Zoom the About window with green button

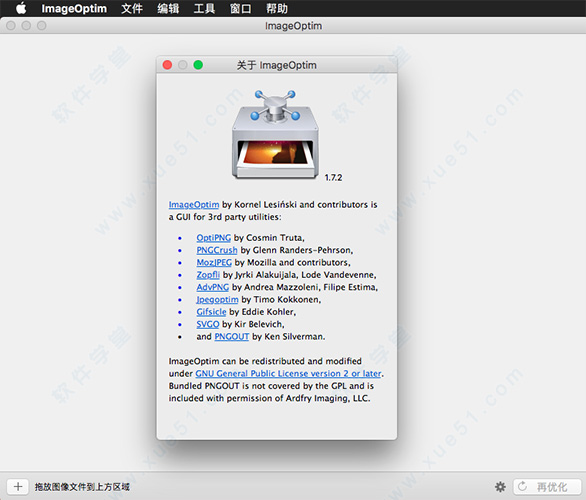coord(198,65)
